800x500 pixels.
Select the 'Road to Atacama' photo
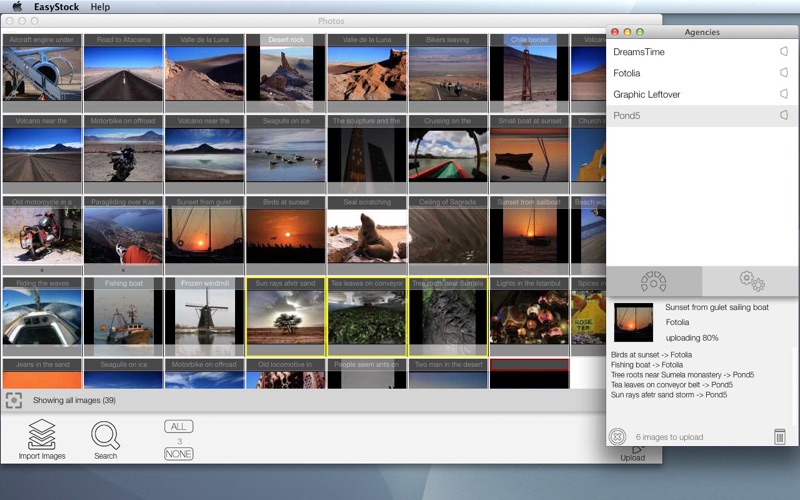(123, 73)
